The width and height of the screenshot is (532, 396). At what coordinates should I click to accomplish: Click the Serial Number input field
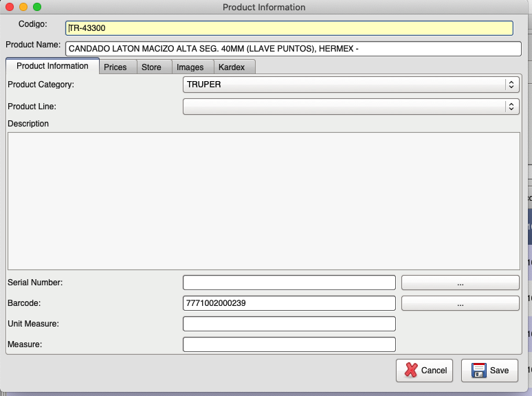pyautogui.click(x=289, y=283)
